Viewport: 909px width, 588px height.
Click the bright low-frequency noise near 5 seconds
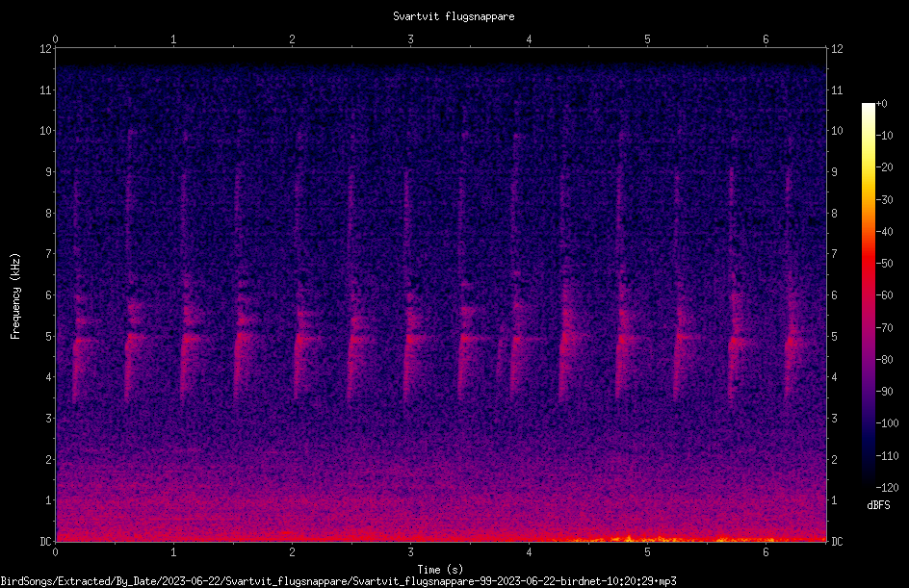tap(629, 538)
